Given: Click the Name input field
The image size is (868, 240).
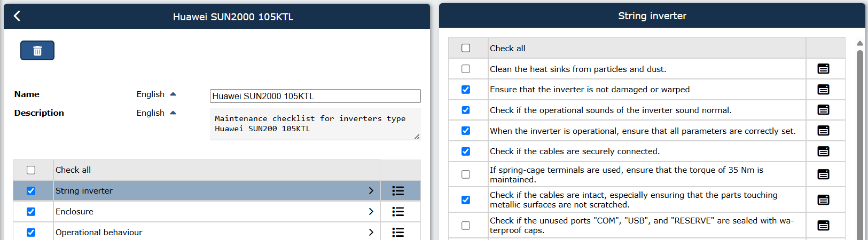Looking at the screenshot, I should click(315, 96).
